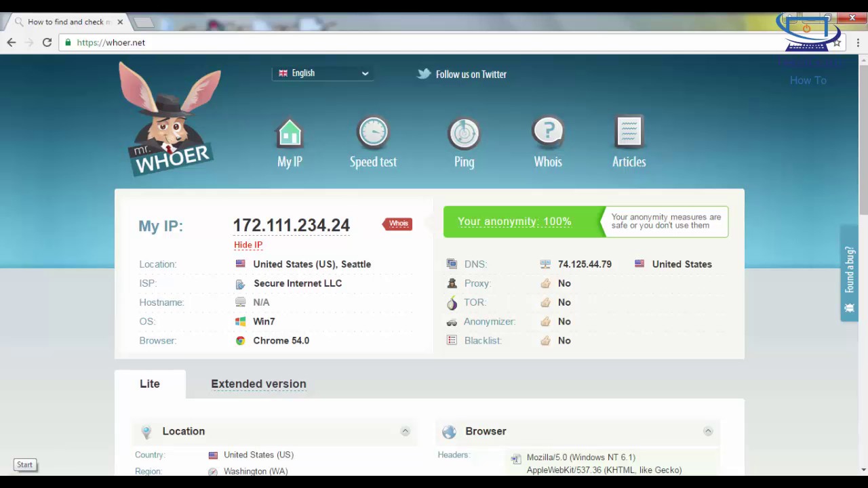Open the Articles document icon
Viewport: 868px width, 488px height.
tap(629, 132)
